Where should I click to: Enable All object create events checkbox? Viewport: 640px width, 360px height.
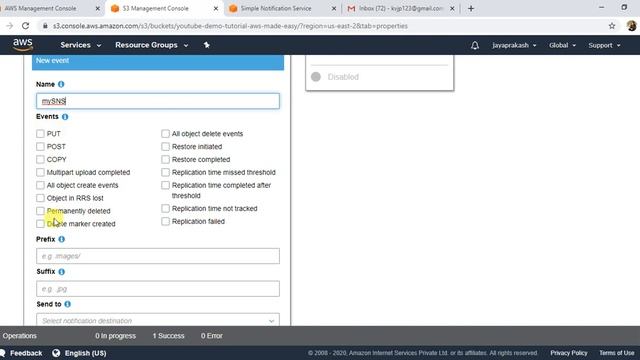pyautogui.click(x=40, y=185)
